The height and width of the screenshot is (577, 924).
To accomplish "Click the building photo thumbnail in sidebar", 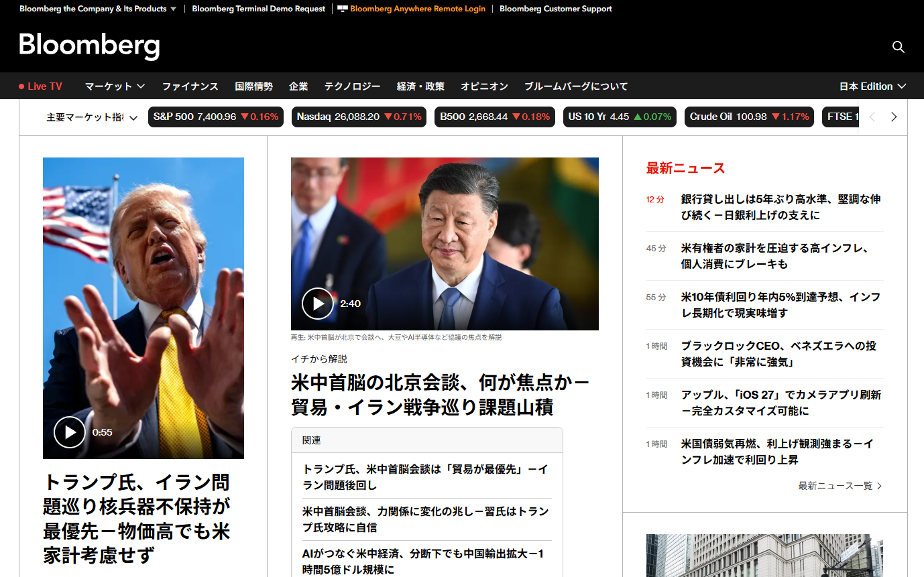I will coord(764,556).
